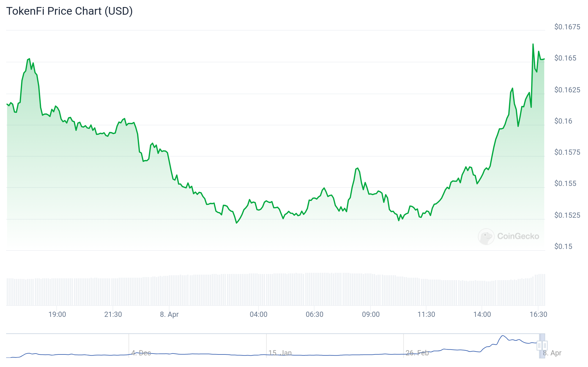Click the TokenFi Price Chart (USD) title
The height and width of the screenshot is (367, 588).
[69, 11]
